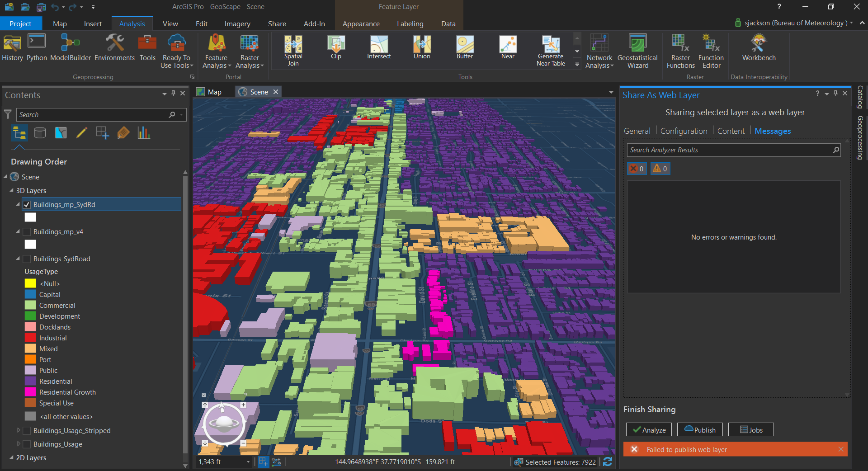868x471 pixels.
Task: Open the Raster Analysis dropdown
Action: pyautogui.click(x=250, y=52)
